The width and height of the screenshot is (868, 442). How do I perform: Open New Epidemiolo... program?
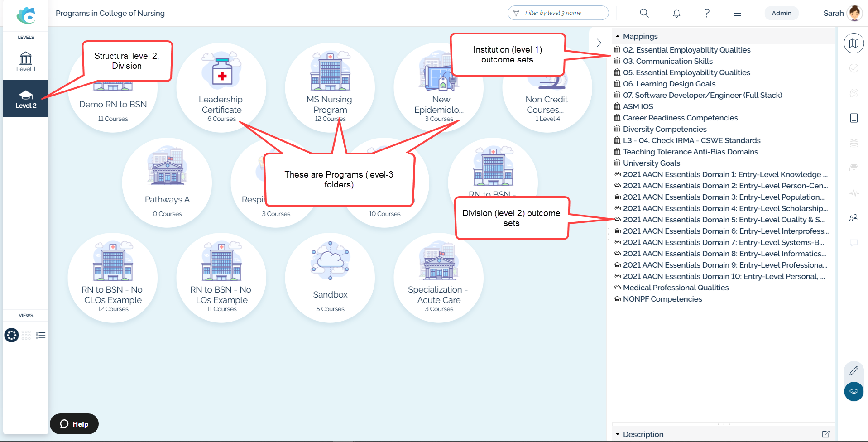pos(439,87)
